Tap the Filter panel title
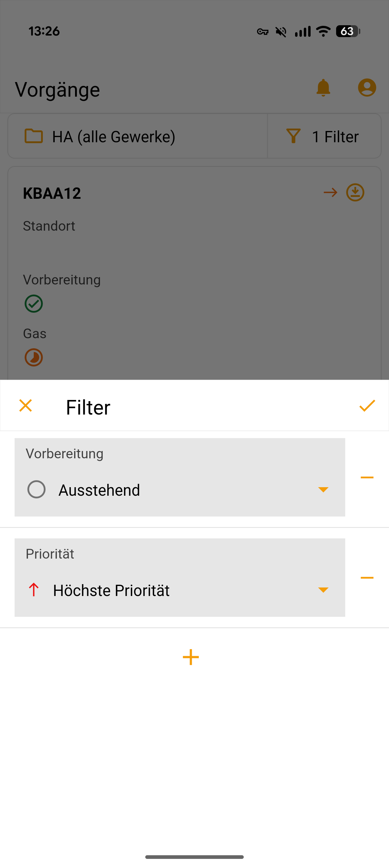Viewport: 389px width, 868px height. 88,407
